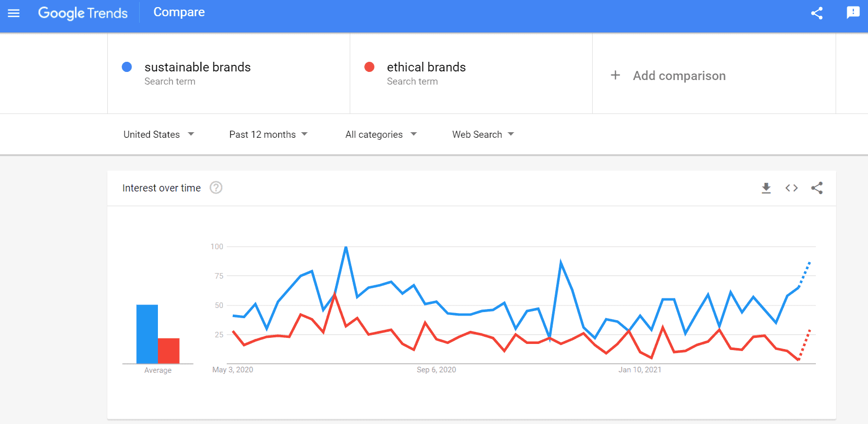This screenshot has width=868, height=424.
Task: Edit the ethical brands search term
Action: 426,67
